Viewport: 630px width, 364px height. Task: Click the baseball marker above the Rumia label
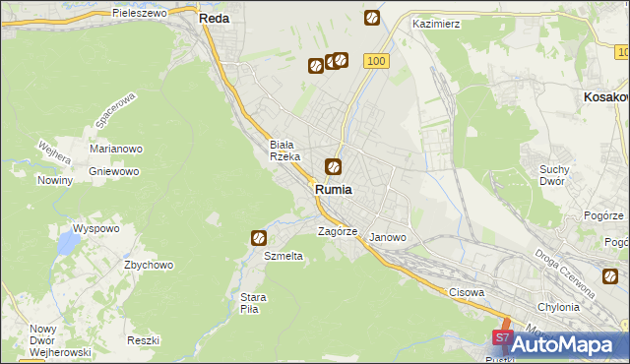pyautogui.click(x=333, y=166)
